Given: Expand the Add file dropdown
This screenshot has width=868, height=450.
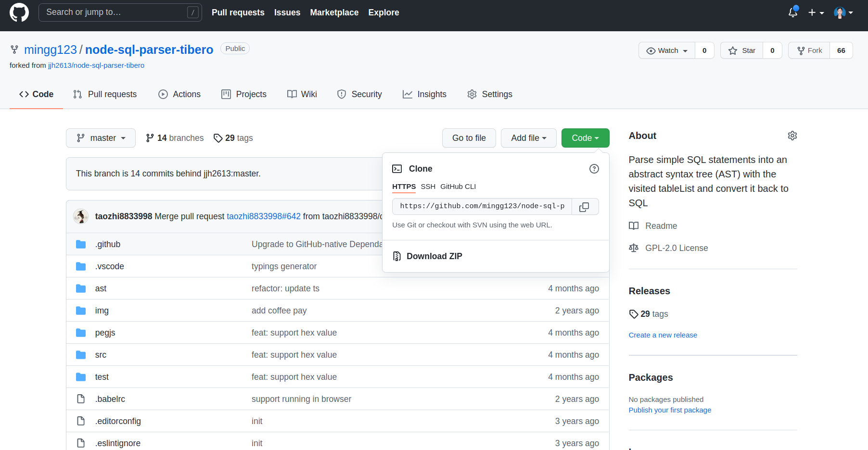Looking at the screenshot, I should pos(529,138).
